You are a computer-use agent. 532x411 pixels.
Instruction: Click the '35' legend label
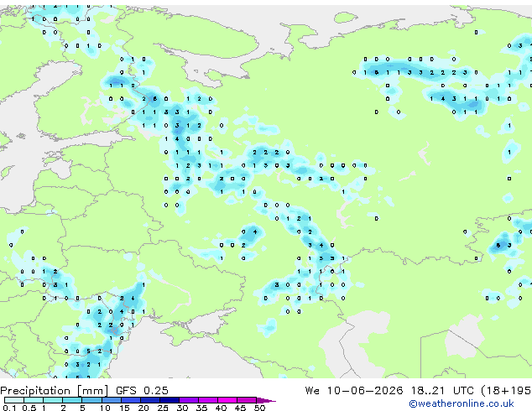coord(201,408)
